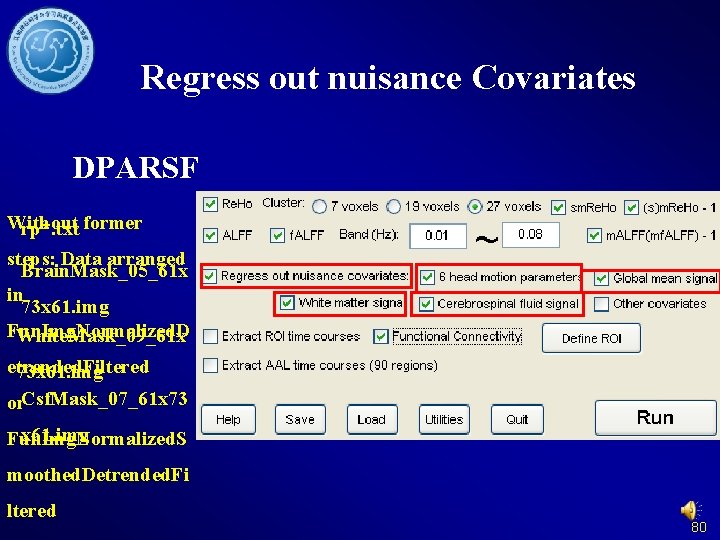Click the Run button
The height and width of the screenshot is (540, 720).
click(x=655, y=417)
